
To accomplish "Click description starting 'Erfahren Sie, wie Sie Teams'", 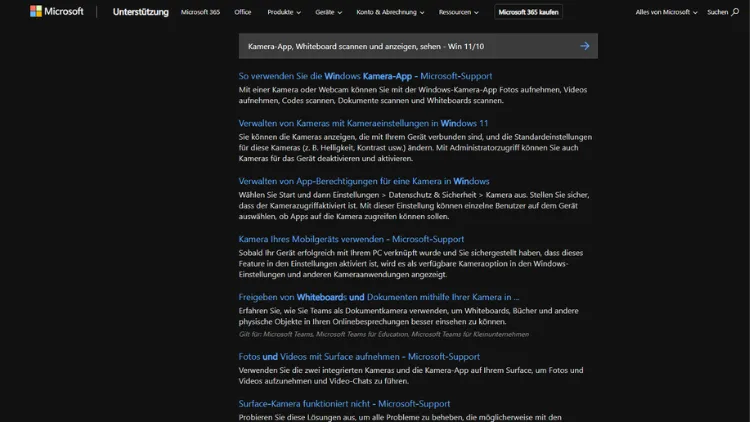I will coord(408,316).
